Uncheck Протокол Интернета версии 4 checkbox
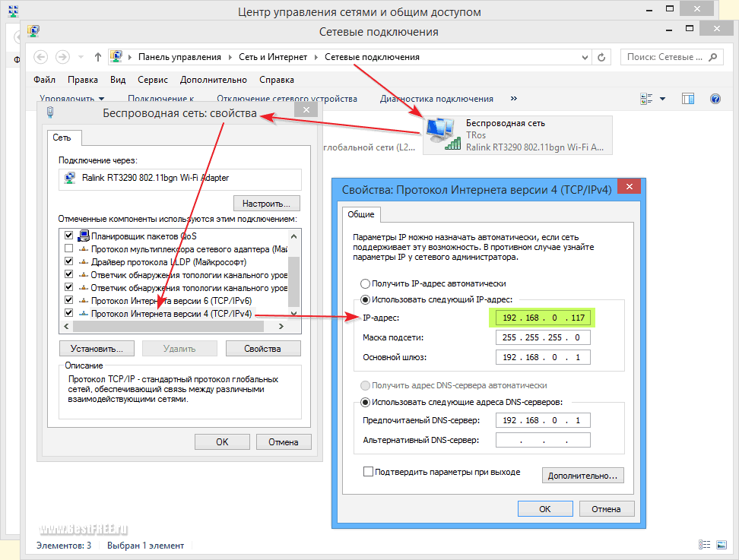Viewport: 739px width, 560px height. [69, 313]
